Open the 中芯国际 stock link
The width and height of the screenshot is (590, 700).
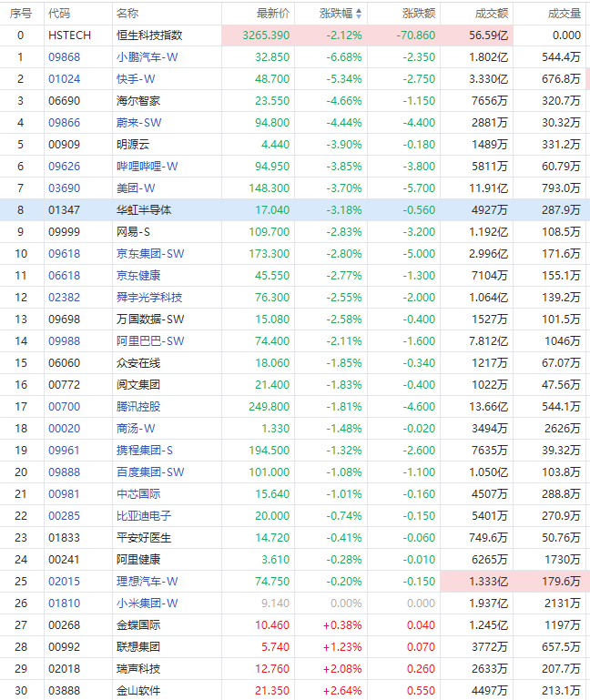(138, 493)
